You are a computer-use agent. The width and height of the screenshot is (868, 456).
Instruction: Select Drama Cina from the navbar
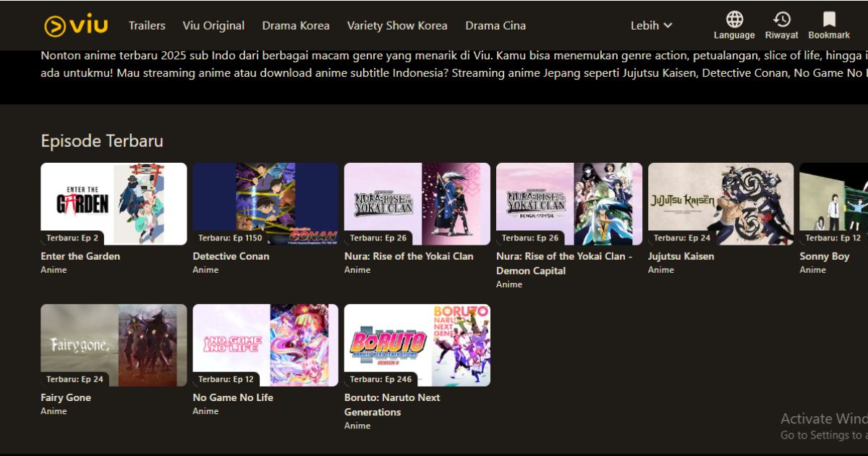coord(495,25)
